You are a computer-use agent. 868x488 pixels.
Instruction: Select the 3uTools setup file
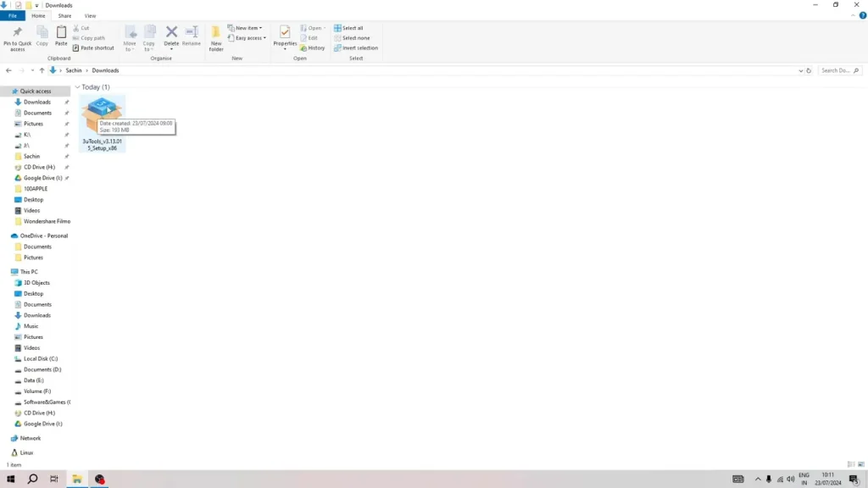pos(102,124)
